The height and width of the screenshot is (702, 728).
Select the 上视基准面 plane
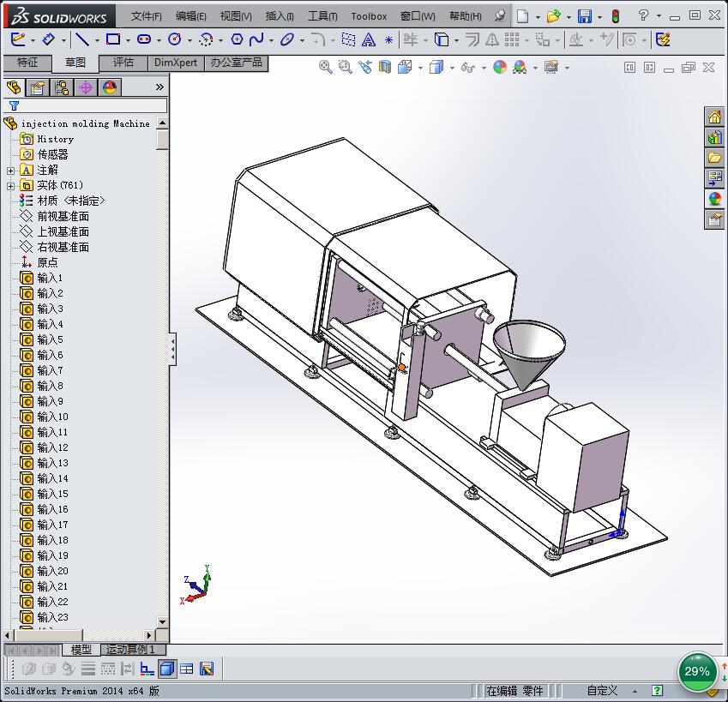[x=63, y=231]
